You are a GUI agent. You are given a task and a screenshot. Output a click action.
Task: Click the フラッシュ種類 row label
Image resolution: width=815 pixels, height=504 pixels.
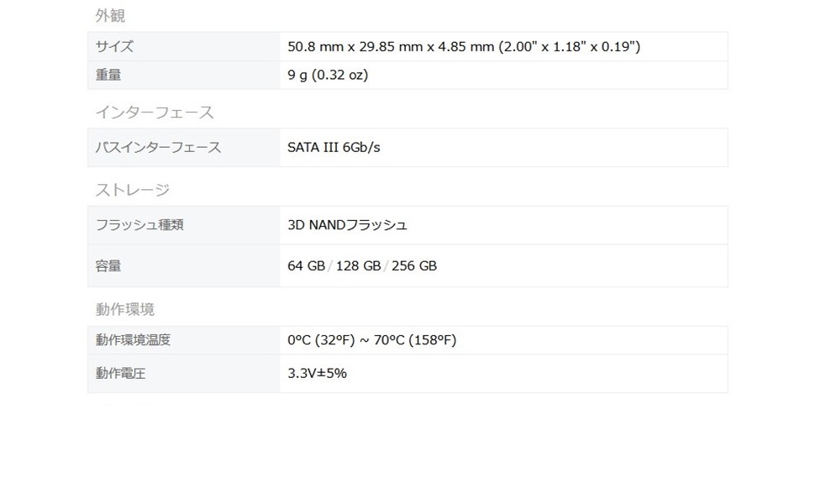point(139,225)
